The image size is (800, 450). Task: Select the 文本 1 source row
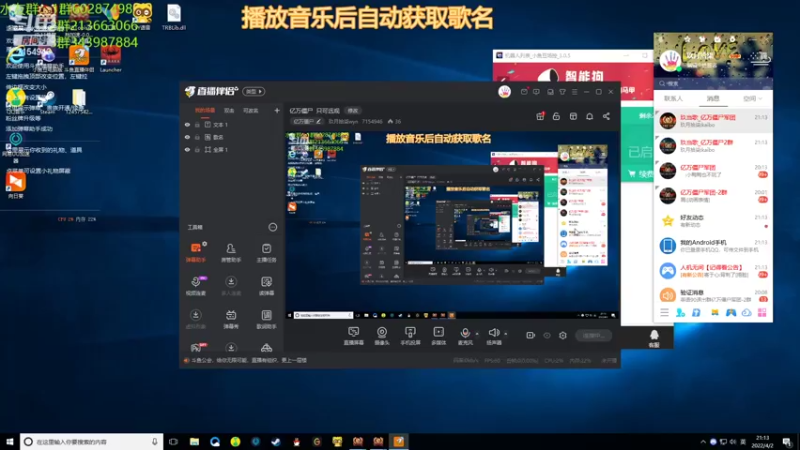pos(232,124)
